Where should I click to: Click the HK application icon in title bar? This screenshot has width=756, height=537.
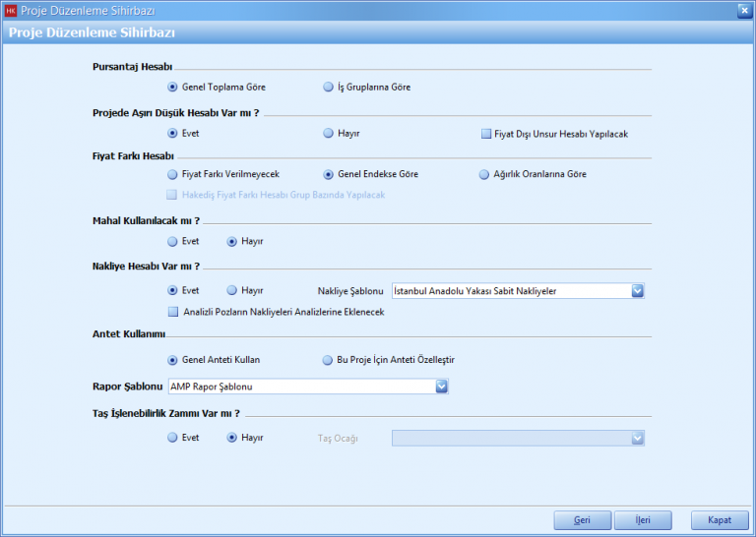(x=11, y=11)
